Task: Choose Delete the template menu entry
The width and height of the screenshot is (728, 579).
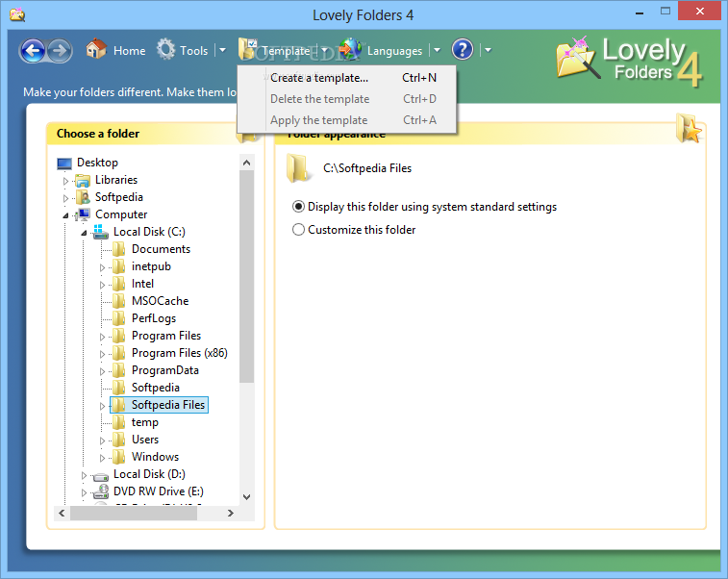Action: pyautogui.click(x=346, y=99)
